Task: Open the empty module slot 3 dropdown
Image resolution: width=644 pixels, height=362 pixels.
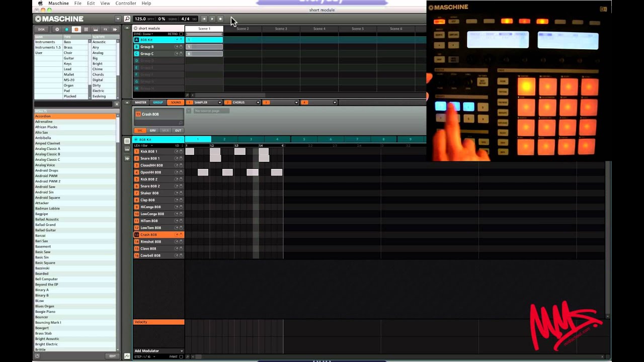Action: pos(296,103)
